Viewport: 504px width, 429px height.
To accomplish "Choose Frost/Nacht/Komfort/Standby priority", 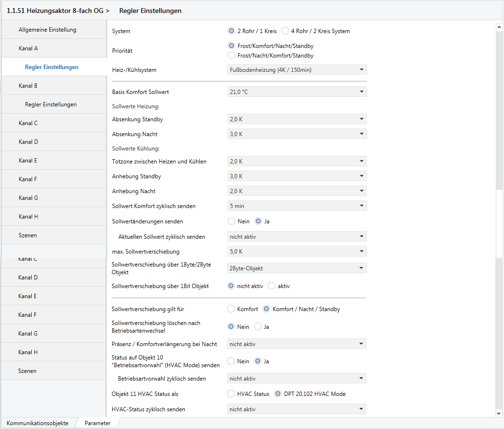I will tap(232, 56).
